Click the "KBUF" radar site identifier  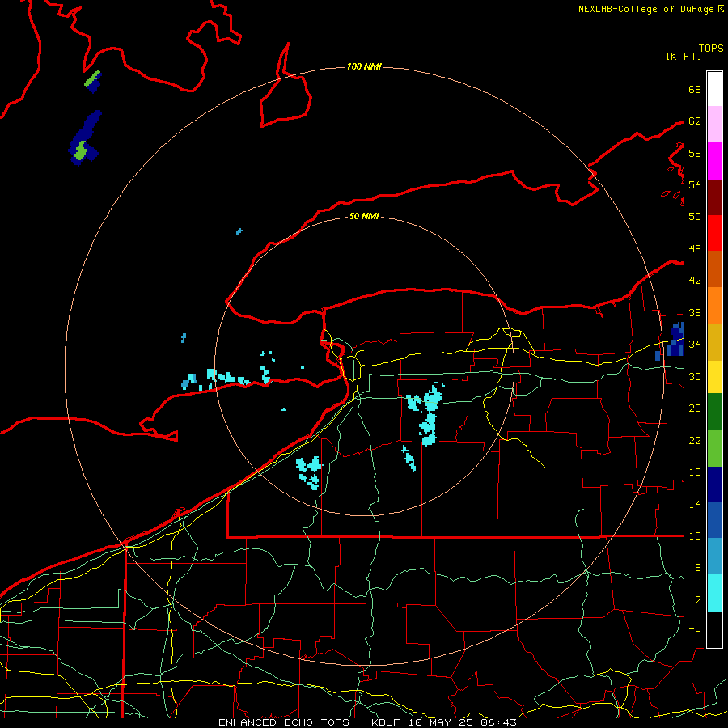click(385, 722)
